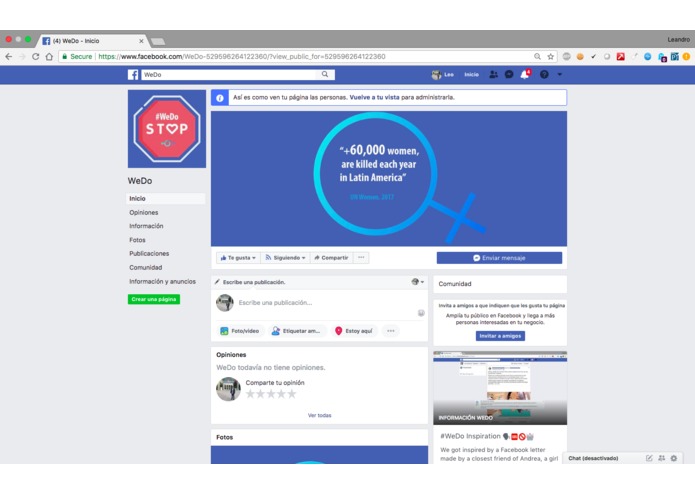Open more post options ellipsis
This screenshot has width=695, height=494.
(x=390, y=331)
